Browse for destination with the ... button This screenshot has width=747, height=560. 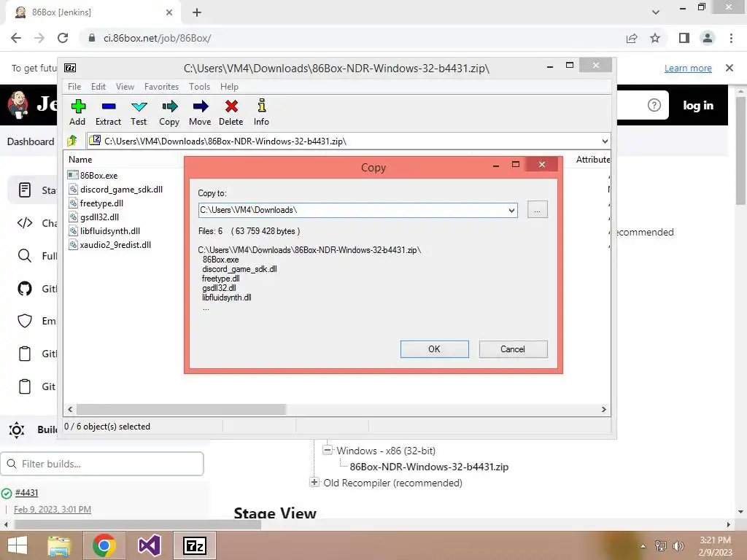click(538, 209)
